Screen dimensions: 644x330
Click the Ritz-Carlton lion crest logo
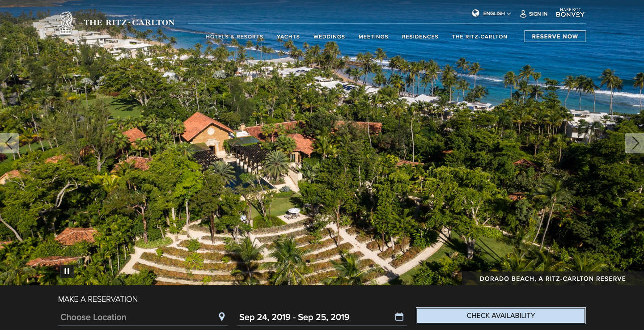pos(65,23)
